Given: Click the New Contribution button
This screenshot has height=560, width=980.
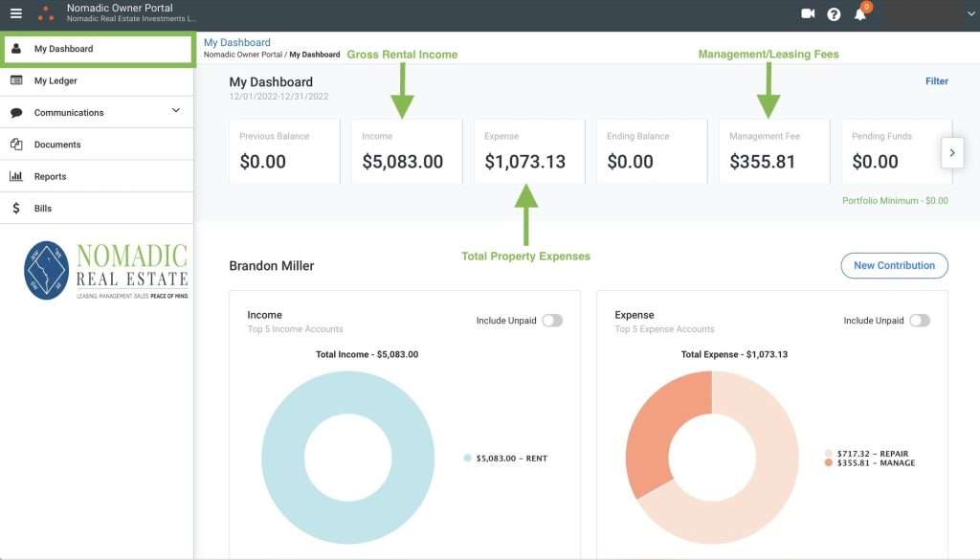Looking at the screenshot, I should pos(894,265).
